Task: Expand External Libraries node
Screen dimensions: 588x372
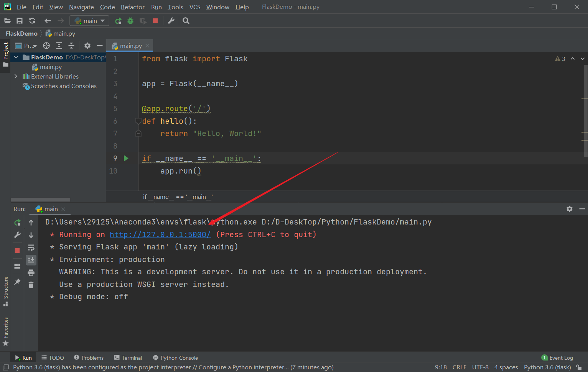Action: pos(16,76)
